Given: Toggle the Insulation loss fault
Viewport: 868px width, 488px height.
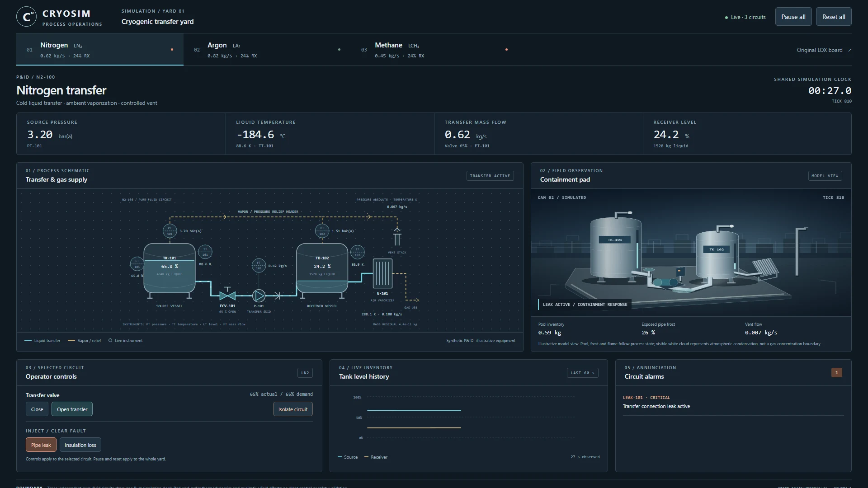Looking at the screenshot, I should [x=80, y=445].
